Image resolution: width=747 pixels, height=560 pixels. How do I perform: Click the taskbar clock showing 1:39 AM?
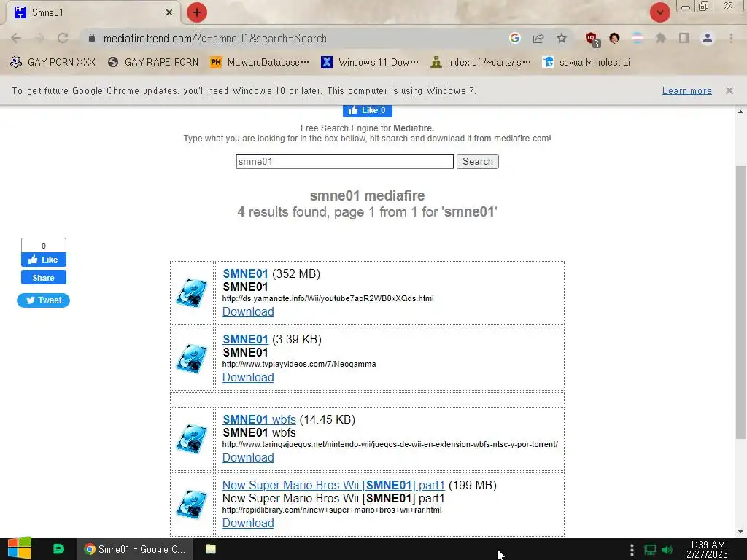707,549
